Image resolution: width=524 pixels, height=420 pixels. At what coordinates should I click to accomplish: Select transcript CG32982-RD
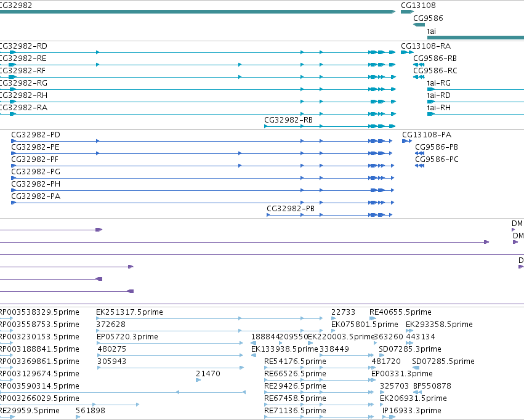point(23,46)
